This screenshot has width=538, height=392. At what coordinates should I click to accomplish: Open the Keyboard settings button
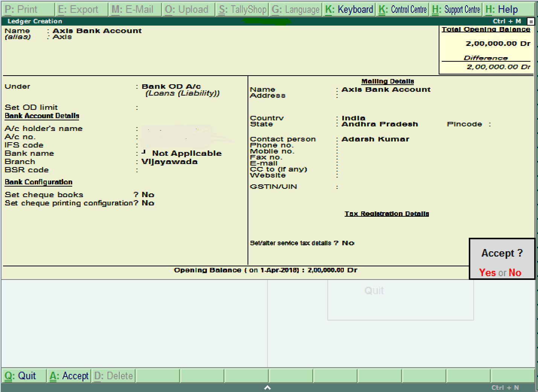349,9
